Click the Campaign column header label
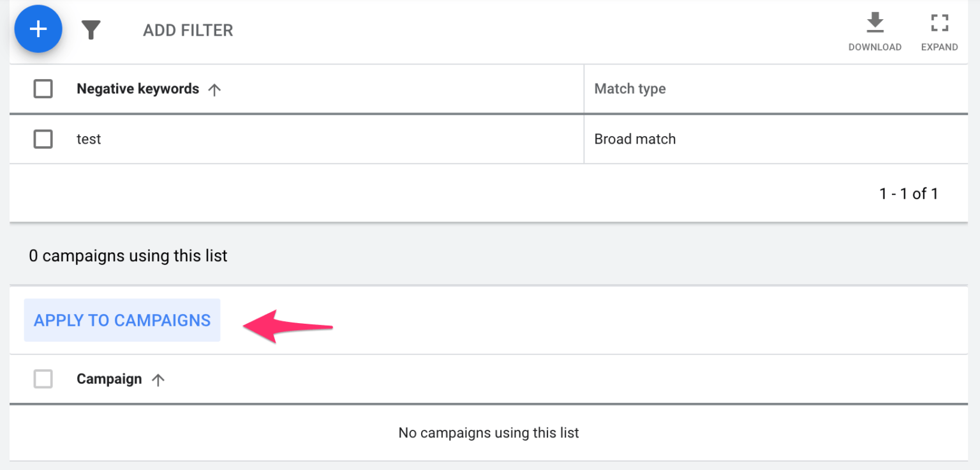 click(109, 379)
